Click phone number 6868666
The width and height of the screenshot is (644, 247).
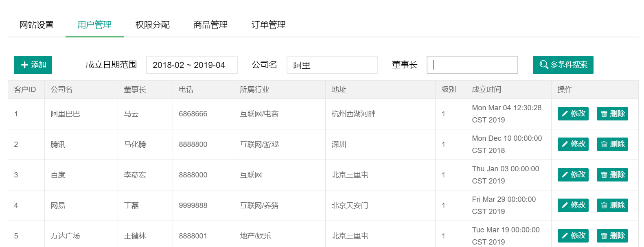[x=204, y=114]
